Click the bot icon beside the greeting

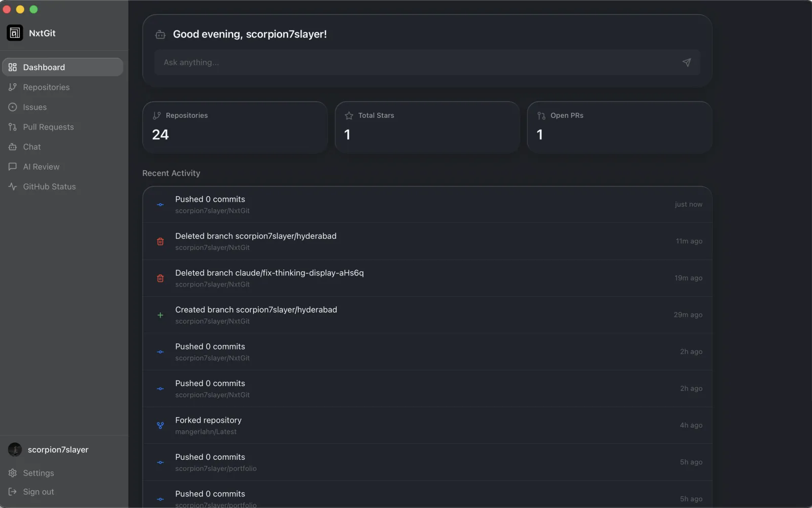(160, 35)
